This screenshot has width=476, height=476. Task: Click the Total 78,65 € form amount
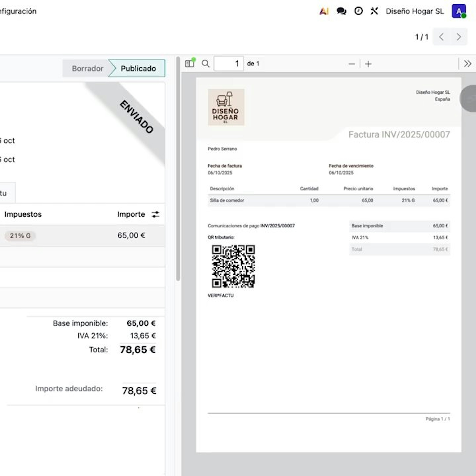[138, 350]
